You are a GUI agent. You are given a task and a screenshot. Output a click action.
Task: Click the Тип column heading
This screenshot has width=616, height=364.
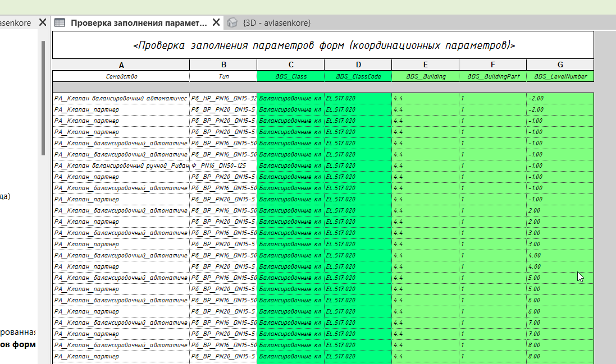[223, 76]
